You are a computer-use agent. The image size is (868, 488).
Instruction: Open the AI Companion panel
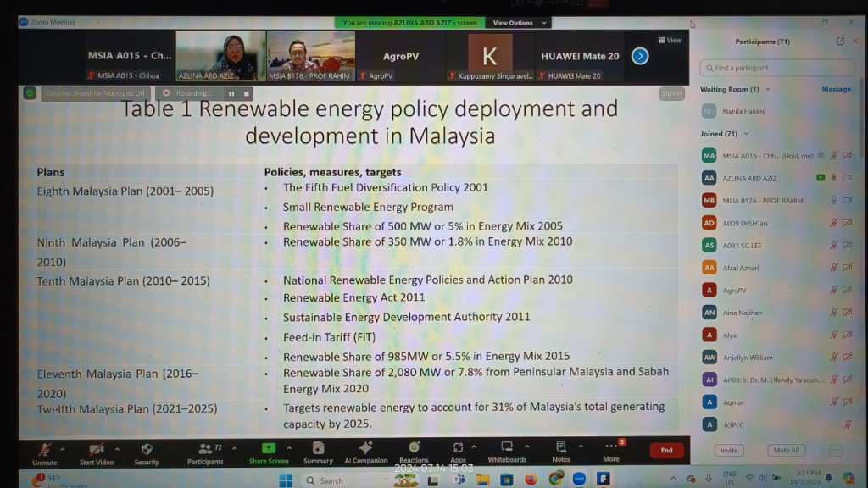pyautogui.click(x=366, y=447)
